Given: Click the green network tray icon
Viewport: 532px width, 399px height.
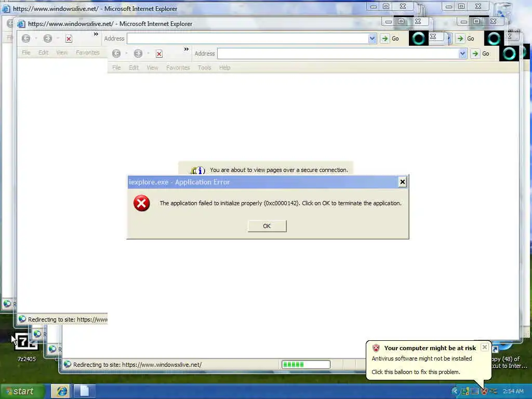Looking at the screenshot, I should coord(465,392).
